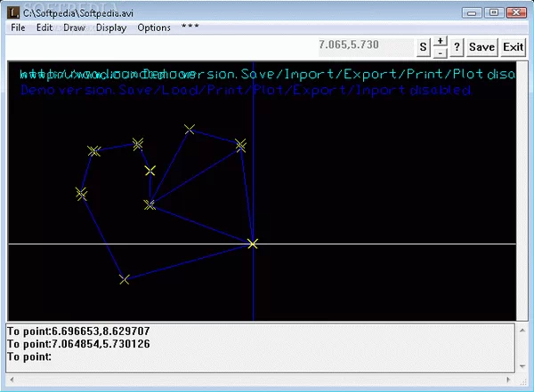The height and width of the screenshot is (392, 534).
Task: Click command panel scroll up arrow
Action: (x=522, y=331)
